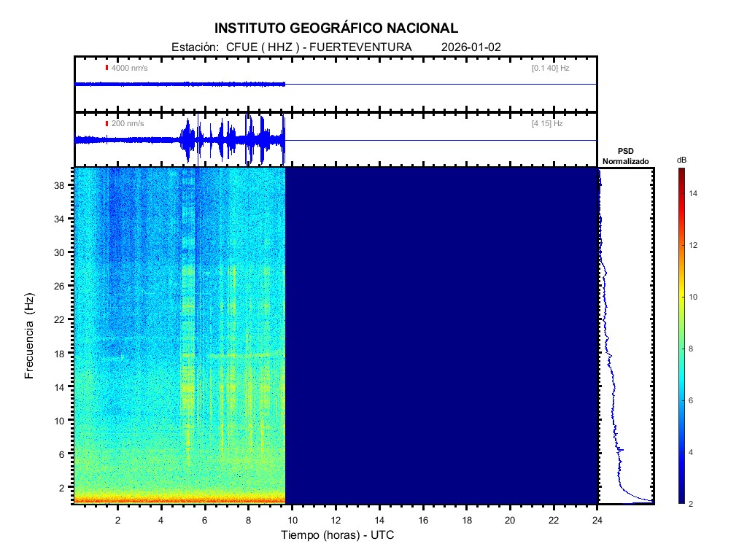The image size is (747, 560).
Task: Click the 6 hour tick on time axis
Action: coord(205,520)
